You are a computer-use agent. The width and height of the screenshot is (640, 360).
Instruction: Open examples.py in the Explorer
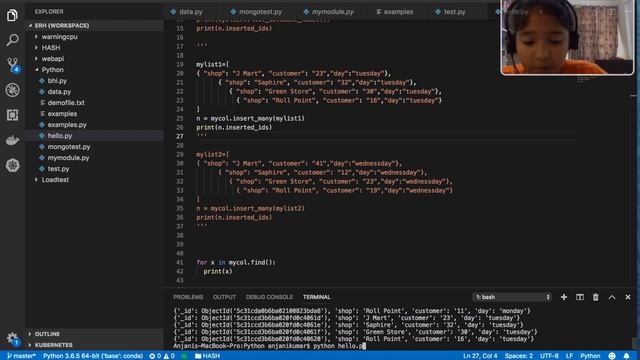tap(67, 125)
